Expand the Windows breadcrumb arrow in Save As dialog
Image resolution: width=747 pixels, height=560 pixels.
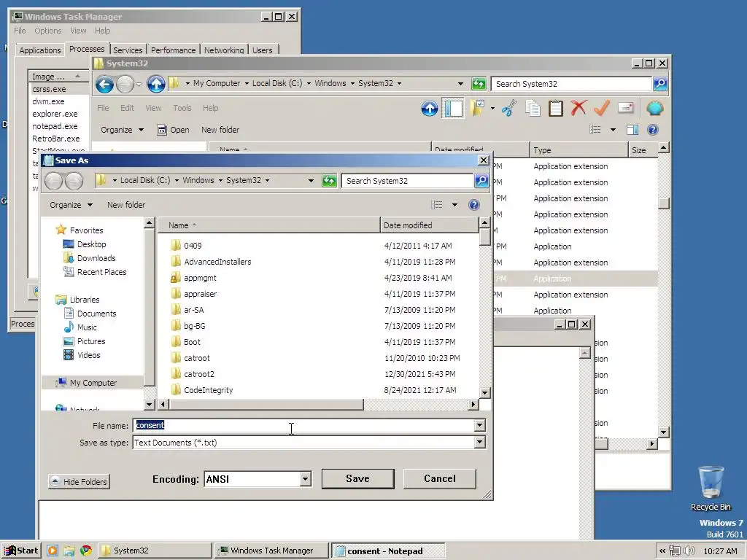[220, 181]
